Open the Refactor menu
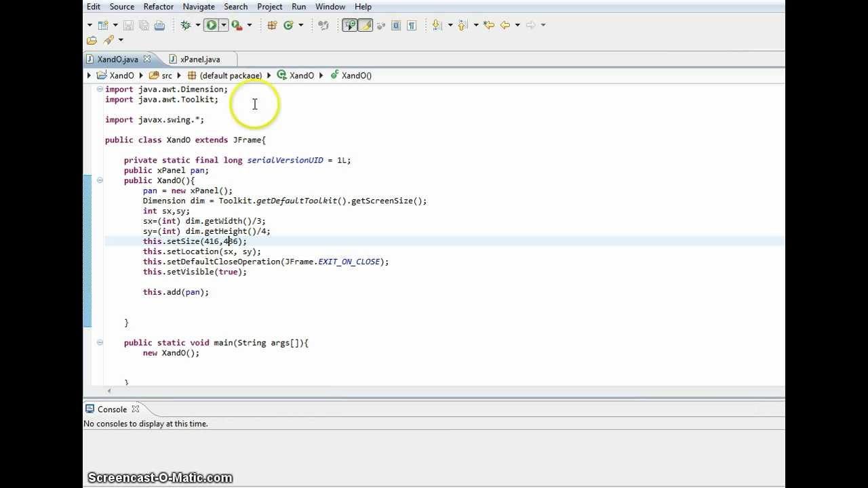The image size is (868, 488). (158, 7)
